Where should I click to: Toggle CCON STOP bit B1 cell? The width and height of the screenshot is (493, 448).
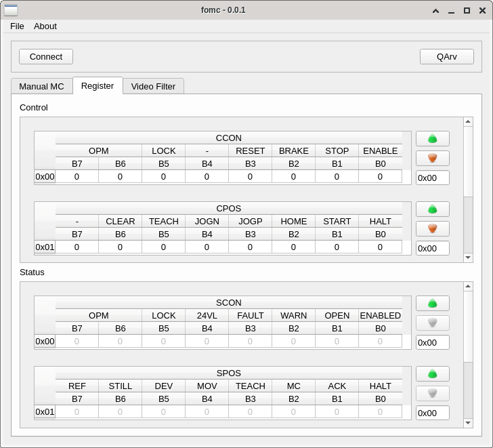click(x=337, y=176)
